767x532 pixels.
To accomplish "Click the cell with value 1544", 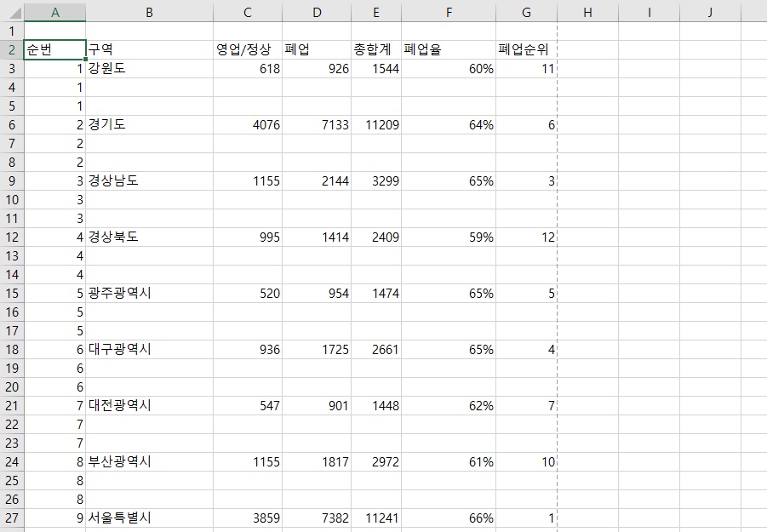I will [x=376, y=68].
